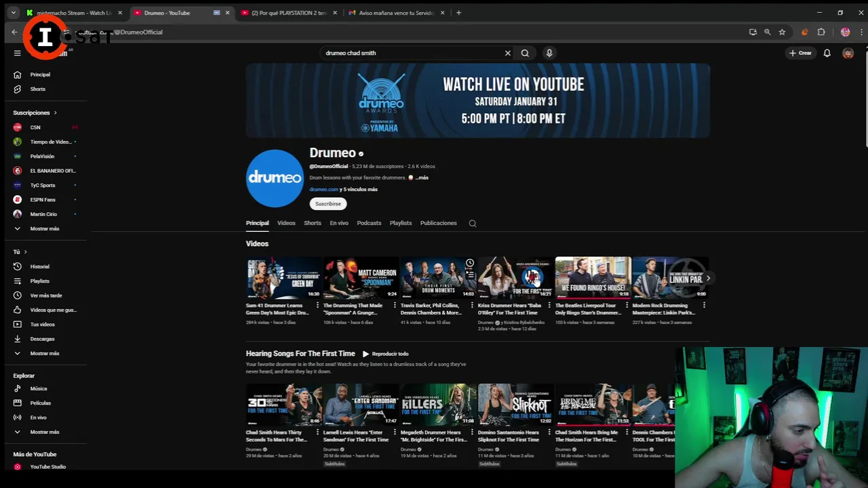Switch to the En vivo channel tab

point(339,223)
